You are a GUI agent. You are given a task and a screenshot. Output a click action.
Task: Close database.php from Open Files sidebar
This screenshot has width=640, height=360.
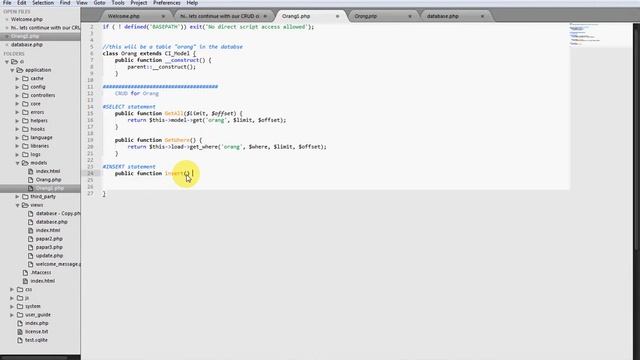pyautogui.click(x=7, y=44)
